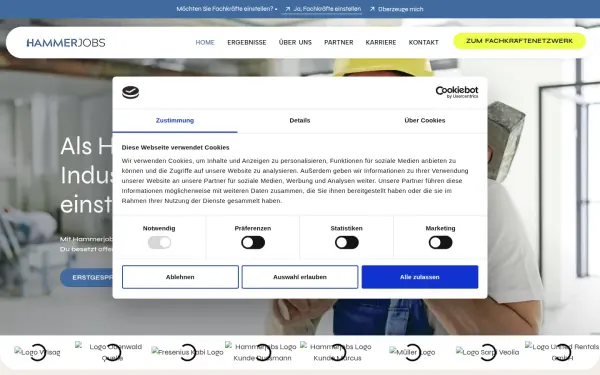
Task: Click the Logo Odenwald Quelle image
Action: 112,352
